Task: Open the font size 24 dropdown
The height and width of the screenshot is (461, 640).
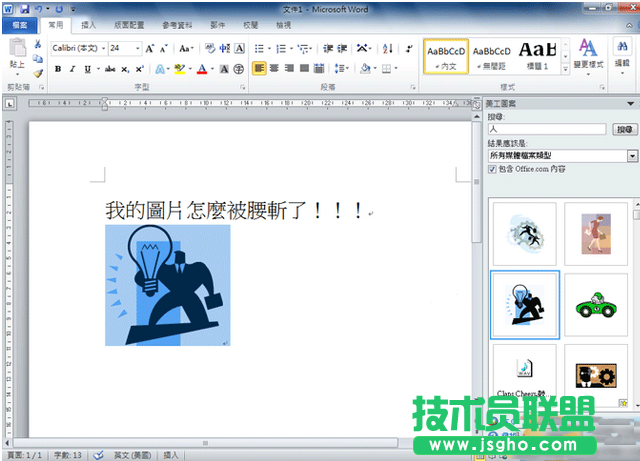Action: coord(138,48)
